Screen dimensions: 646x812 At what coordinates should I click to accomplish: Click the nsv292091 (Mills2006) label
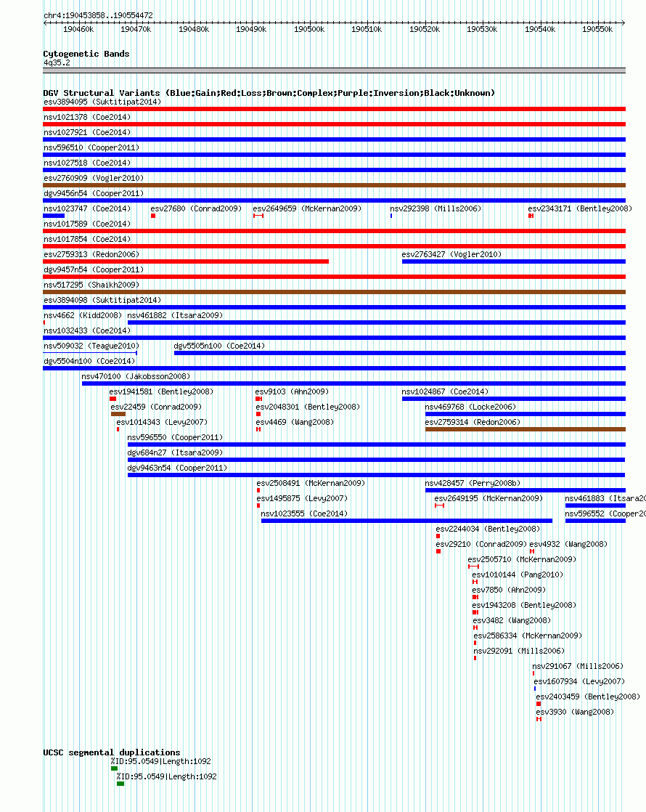(x=519, y=651)
